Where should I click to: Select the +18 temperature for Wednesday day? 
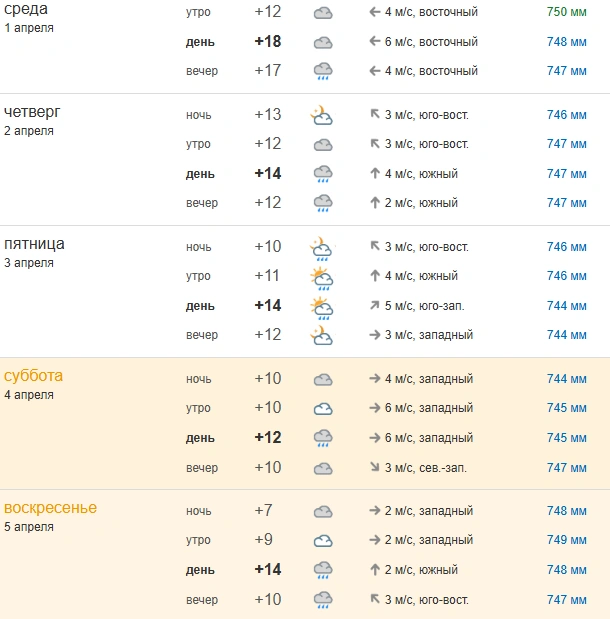(268, 41)
